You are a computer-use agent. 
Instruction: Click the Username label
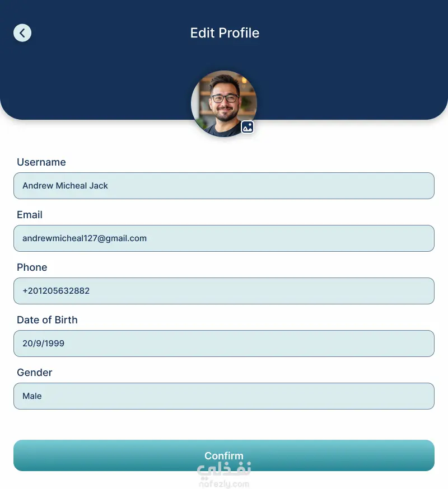coord(41,162)
